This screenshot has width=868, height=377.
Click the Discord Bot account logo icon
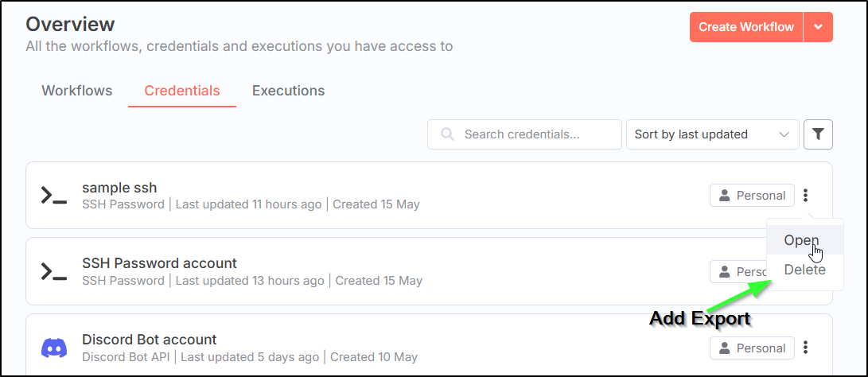tap(53, 348)
